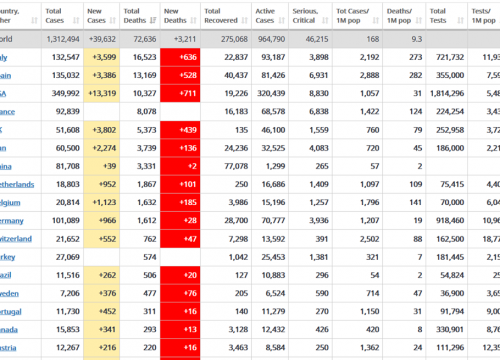
Task: Open the Austria country link
Action: [8, 348]
